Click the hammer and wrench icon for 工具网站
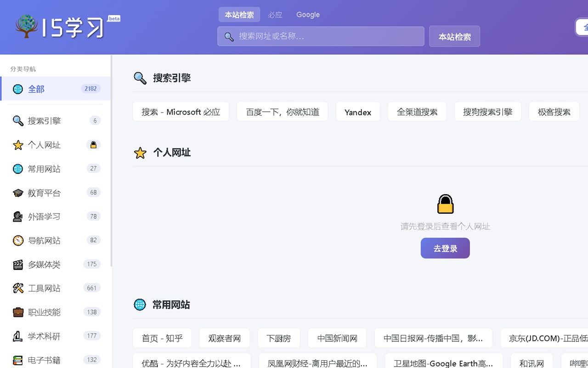This screenshot has width=588, height=368. [18, 288]
